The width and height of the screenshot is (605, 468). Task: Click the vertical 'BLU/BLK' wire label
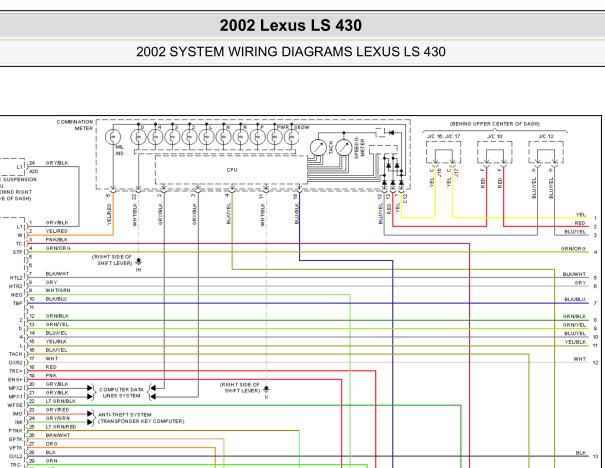pyautogui.click(x=297, y=214)
